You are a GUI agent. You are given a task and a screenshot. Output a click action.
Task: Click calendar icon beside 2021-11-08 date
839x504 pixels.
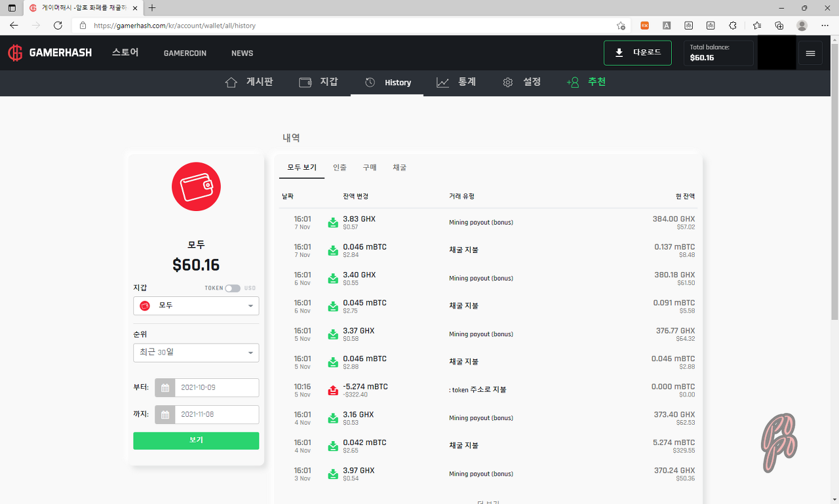pyautogui.click(x=165, y=415)
